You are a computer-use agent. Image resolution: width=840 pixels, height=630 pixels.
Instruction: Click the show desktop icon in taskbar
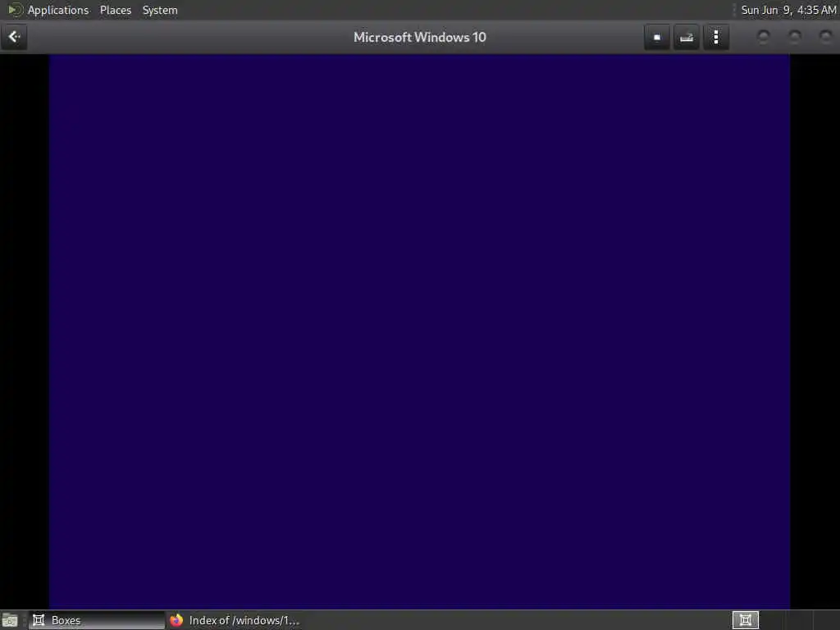[x=10, y=620]
